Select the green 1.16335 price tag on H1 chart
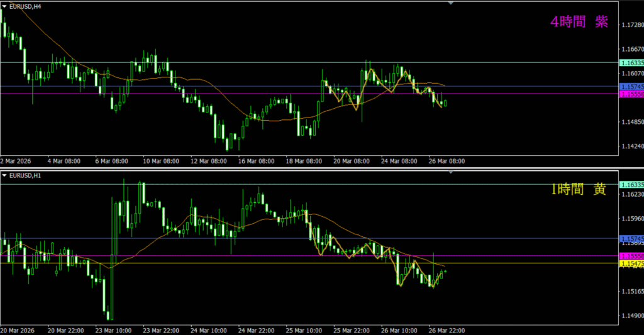644x335 pixels. point(631,185)
